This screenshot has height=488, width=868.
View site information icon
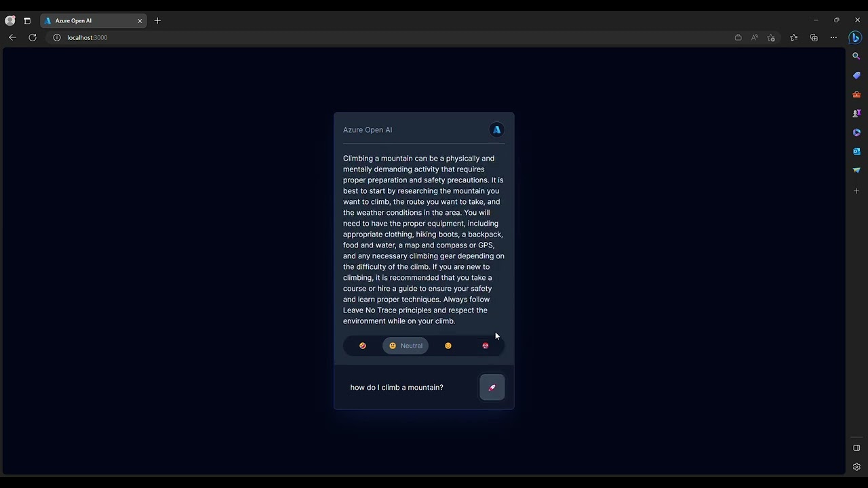coord(57,37)
